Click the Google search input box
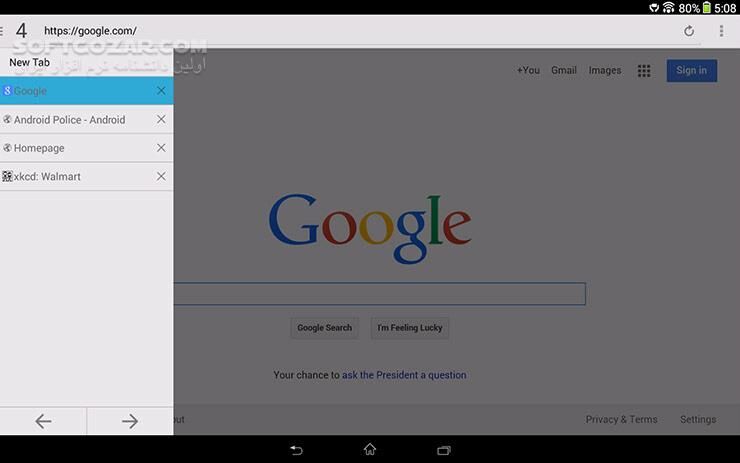The width and height of the screenshot is (740, 463). (x=380, y=294)
